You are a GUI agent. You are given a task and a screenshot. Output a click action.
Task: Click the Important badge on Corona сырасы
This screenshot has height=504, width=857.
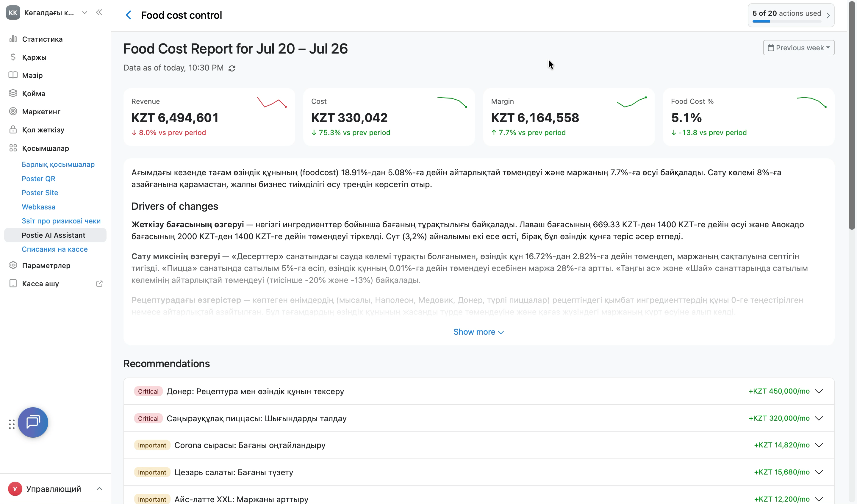pos(152,445)
